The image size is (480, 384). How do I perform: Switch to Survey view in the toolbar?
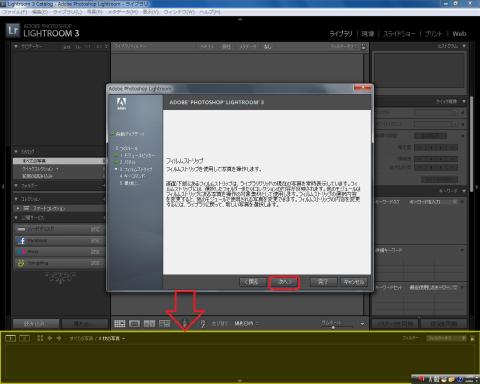[165, 323]
